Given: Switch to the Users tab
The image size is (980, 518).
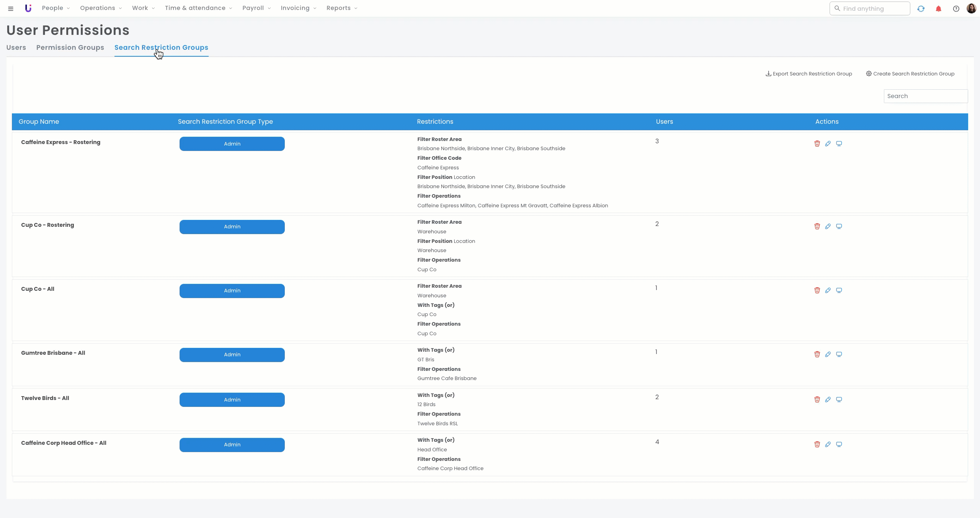Looking at the screenshot, I should pyautogui.click(x=16, y=48).
